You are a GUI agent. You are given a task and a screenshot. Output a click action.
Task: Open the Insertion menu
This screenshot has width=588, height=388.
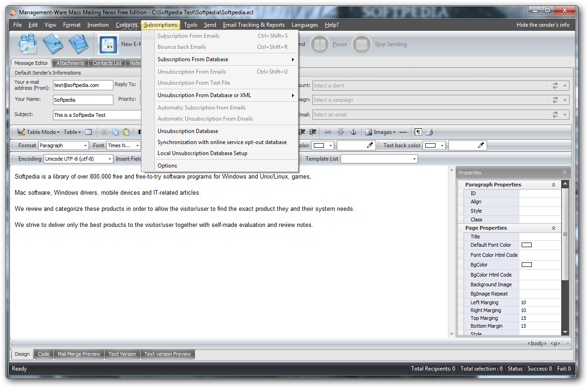pyautogui.click(x=98, y=25)
